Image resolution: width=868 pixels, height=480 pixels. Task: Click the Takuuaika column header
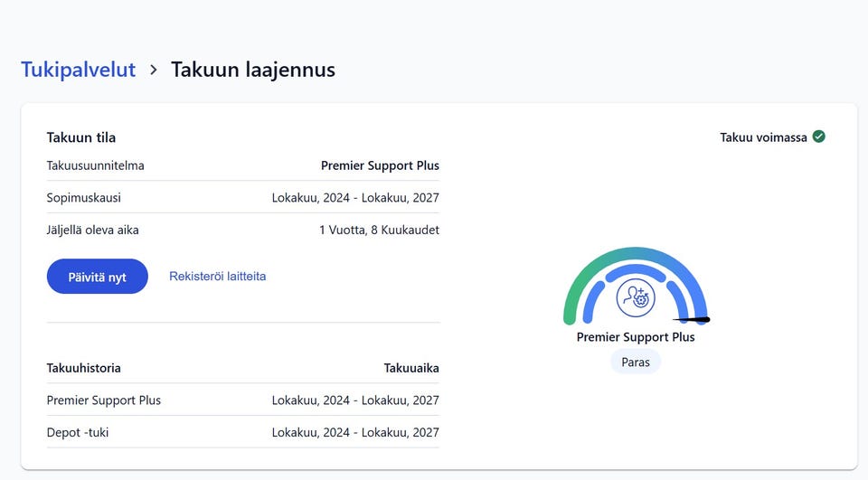[x=411, y=368]
